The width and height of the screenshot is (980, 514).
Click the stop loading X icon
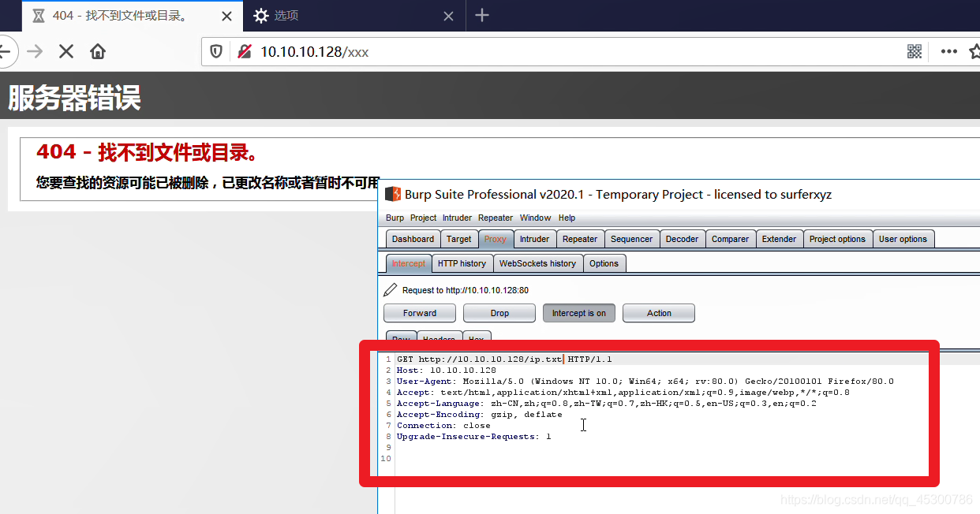tap(66, 52)
